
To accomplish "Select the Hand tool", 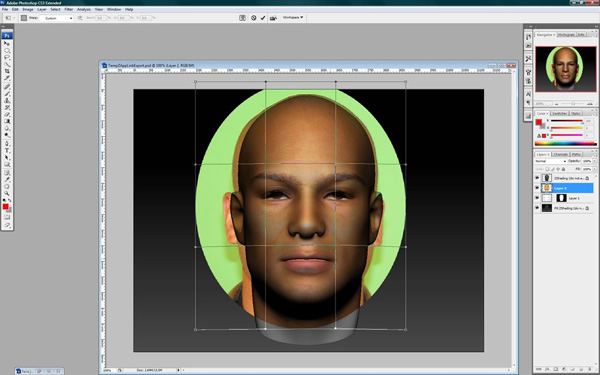I will (7, 187).
